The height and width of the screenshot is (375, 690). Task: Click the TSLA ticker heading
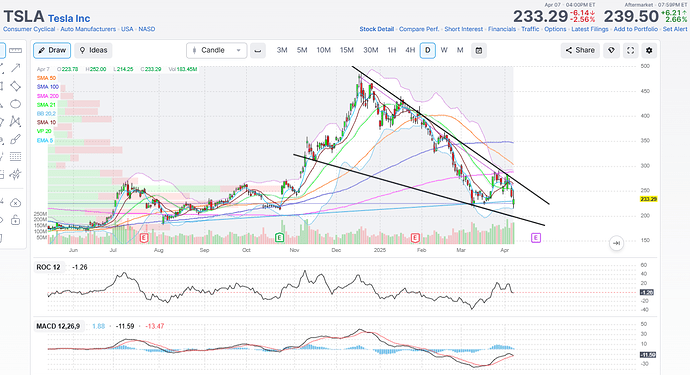pyautogui.click(x=24, y=17)
